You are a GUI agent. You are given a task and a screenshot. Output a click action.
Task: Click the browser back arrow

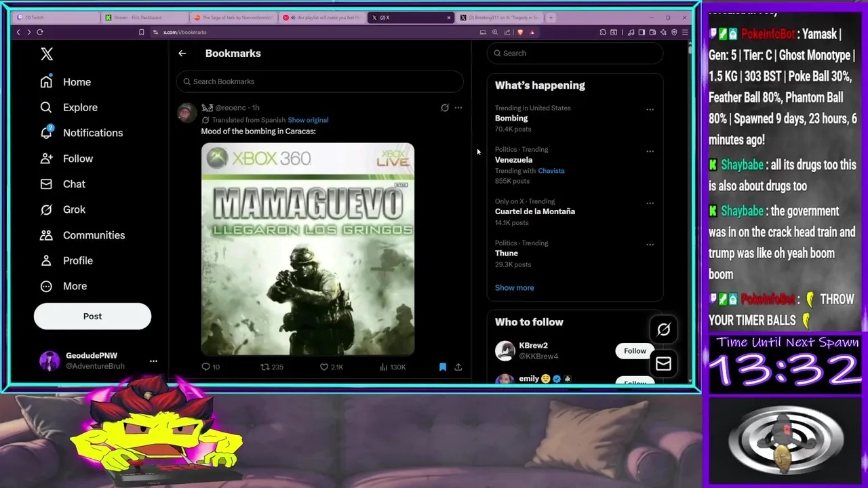[x=18, y=32]
